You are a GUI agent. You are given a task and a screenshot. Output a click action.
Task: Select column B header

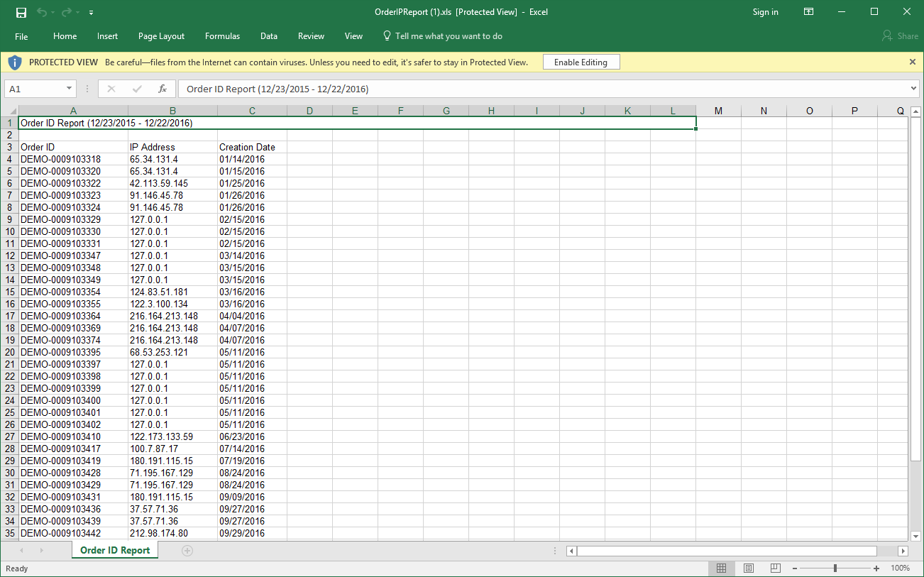172,111
